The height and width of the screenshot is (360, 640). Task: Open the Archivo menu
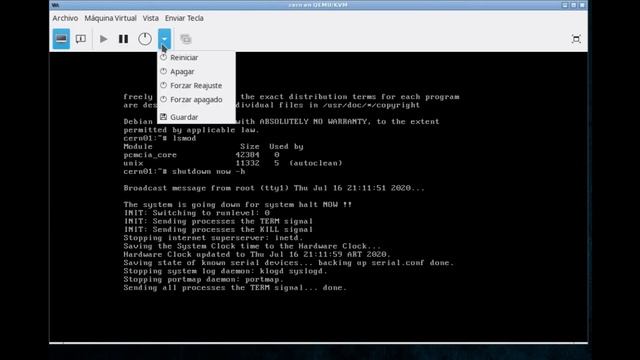coord(65,18)
